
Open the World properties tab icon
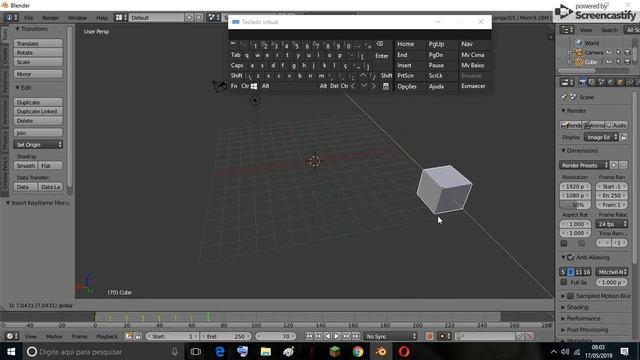point(611,82)
